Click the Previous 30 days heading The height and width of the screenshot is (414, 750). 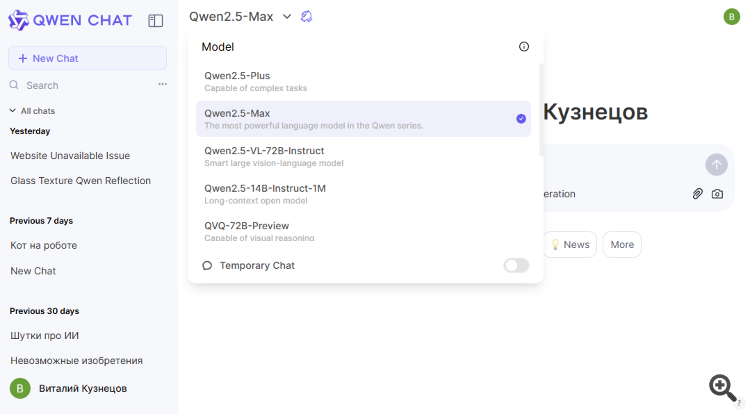44,311
